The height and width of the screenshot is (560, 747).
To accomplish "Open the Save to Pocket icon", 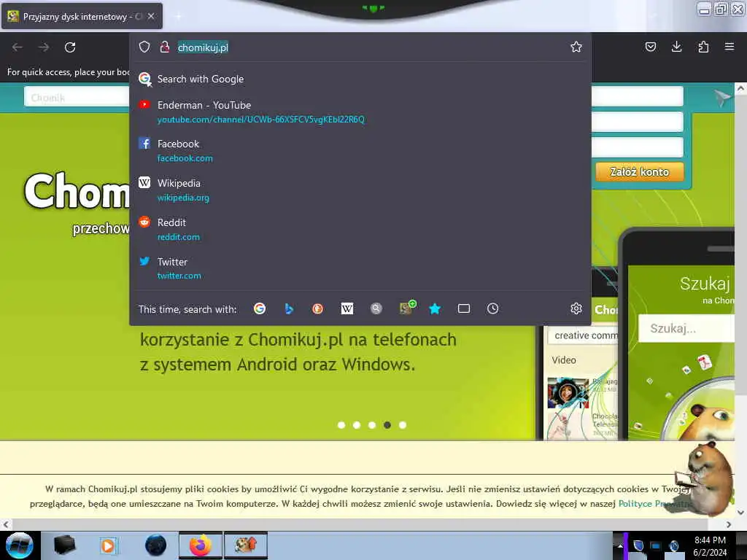I will click(x=650, y=47).
